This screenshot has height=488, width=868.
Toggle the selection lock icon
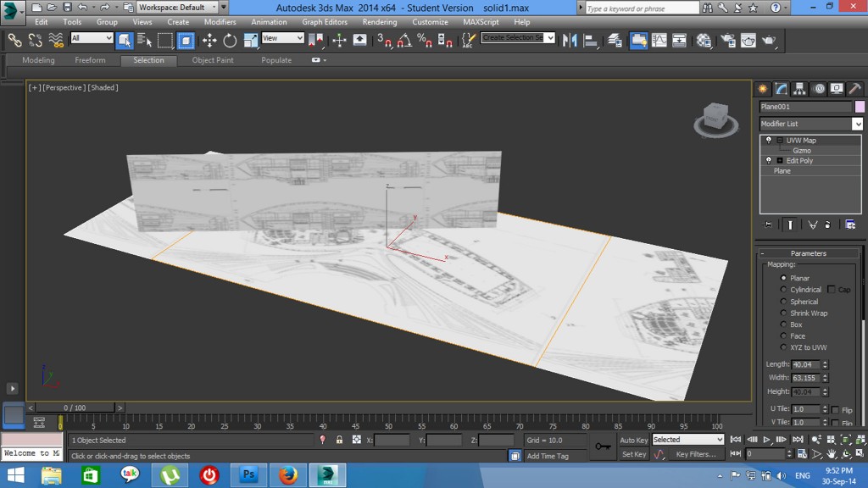pyautogui.click(x=339, y=440)
